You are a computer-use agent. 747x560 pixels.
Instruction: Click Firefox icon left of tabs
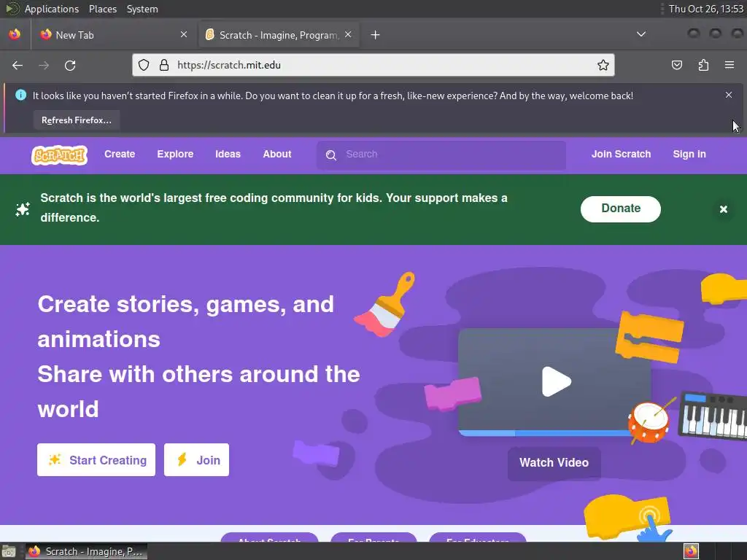click(15, 34)
